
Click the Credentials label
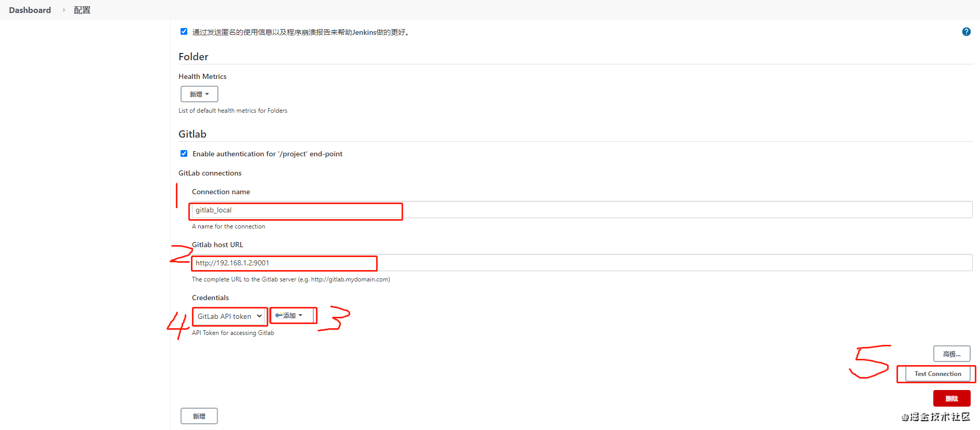(x=210, y=298)
